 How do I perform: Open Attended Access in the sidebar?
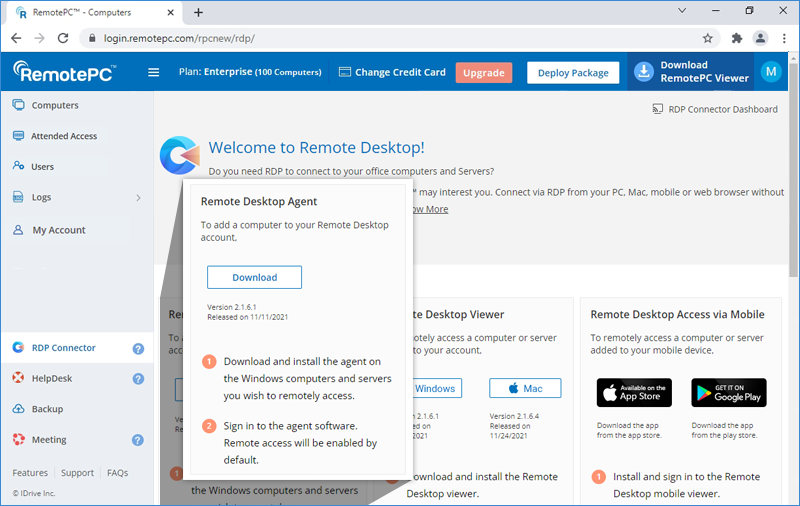(x=64, y=136)
